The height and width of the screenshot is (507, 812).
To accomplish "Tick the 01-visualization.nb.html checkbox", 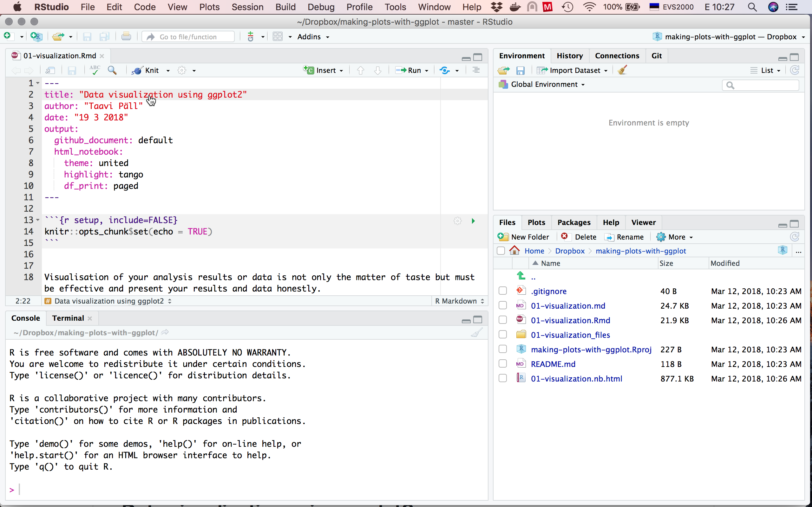I will [x=503, y=379].
